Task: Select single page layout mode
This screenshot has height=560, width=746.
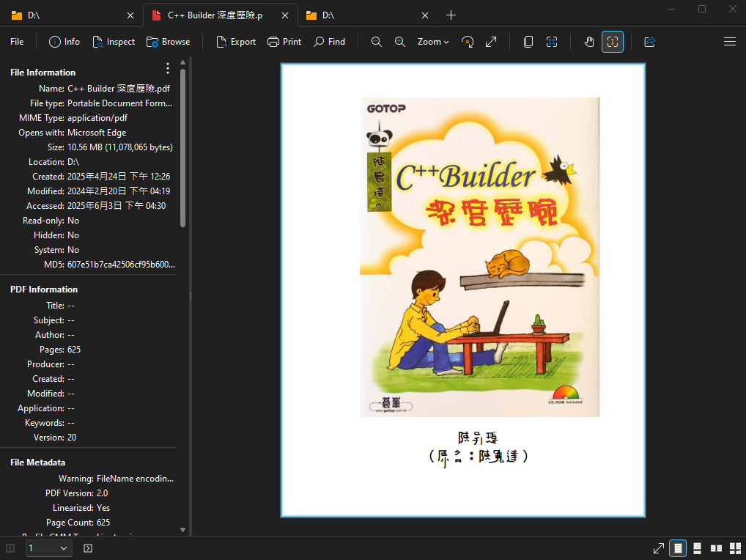Action: pos(678,548)
